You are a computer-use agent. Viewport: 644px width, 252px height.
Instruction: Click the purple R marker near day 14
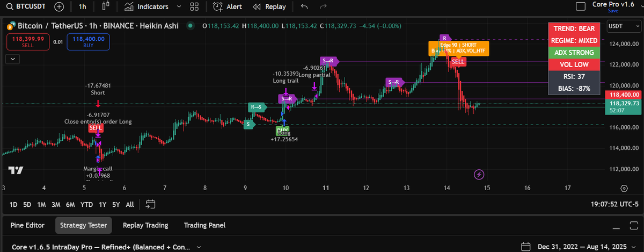[444, 38]
